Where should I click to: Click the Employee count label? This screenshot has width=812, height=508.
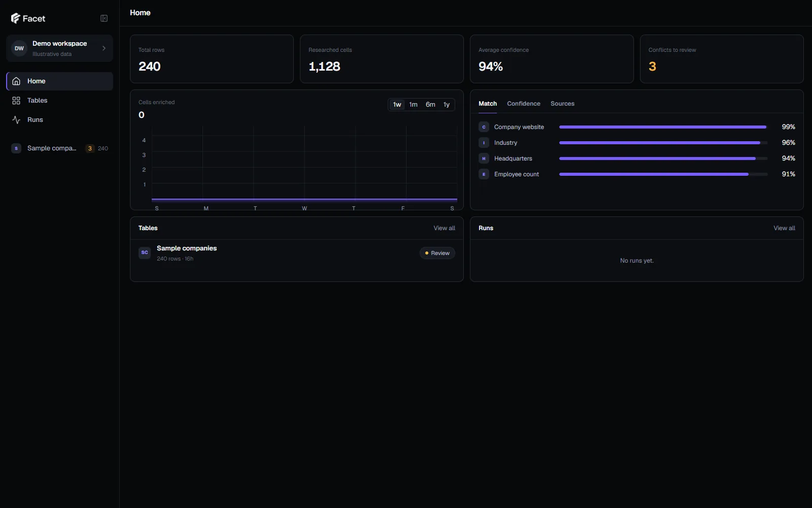(517, 174)
